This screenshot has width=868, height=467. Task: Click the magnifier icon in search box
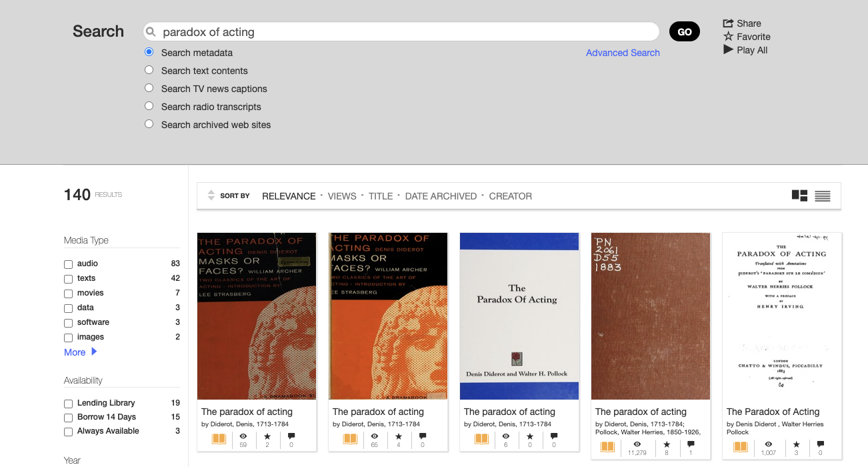pyautogui.click(x=151, y=32)
